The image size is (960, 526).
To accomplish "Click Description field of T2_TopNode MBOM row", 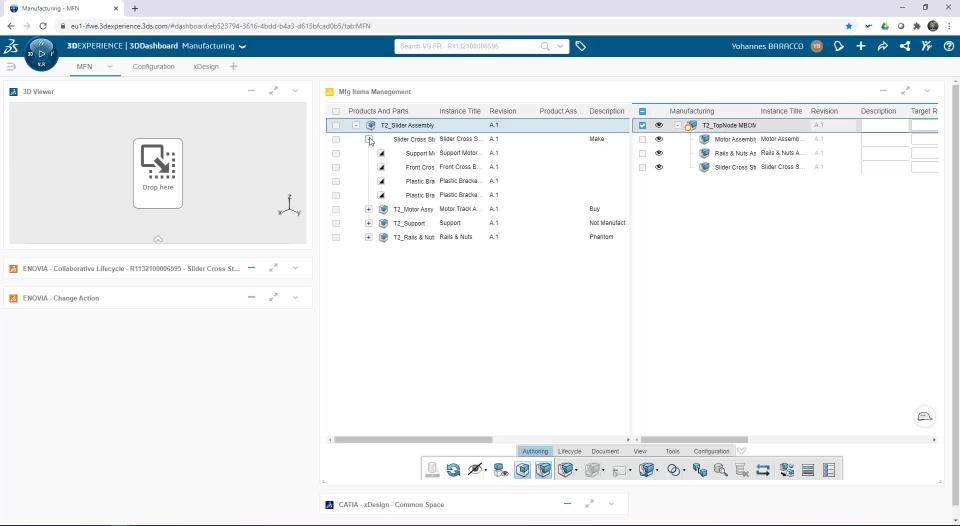I will [884, 126].
